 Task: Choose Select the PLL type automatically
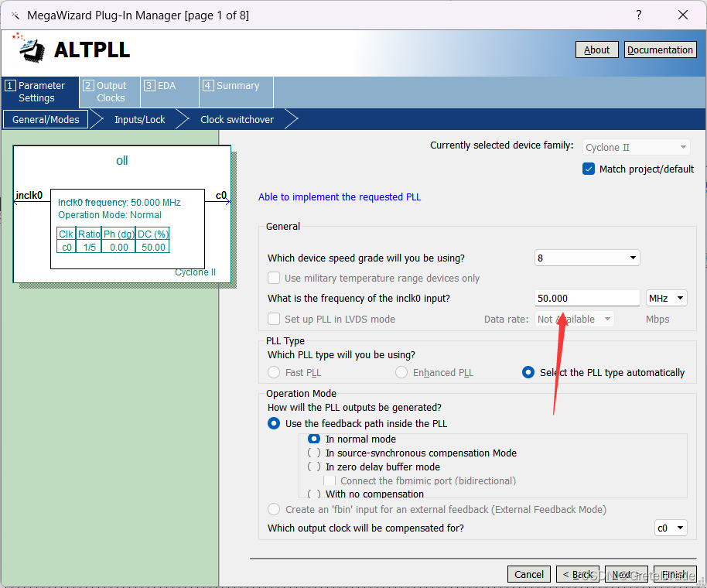[x=528, y=372]
